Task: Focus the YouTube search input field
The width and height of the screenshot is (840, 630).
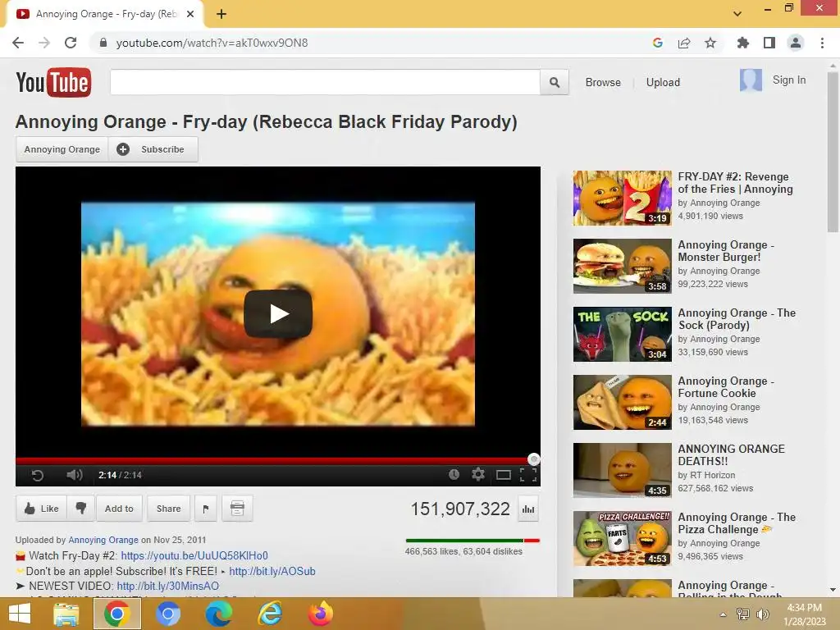Action: (325, 83)
